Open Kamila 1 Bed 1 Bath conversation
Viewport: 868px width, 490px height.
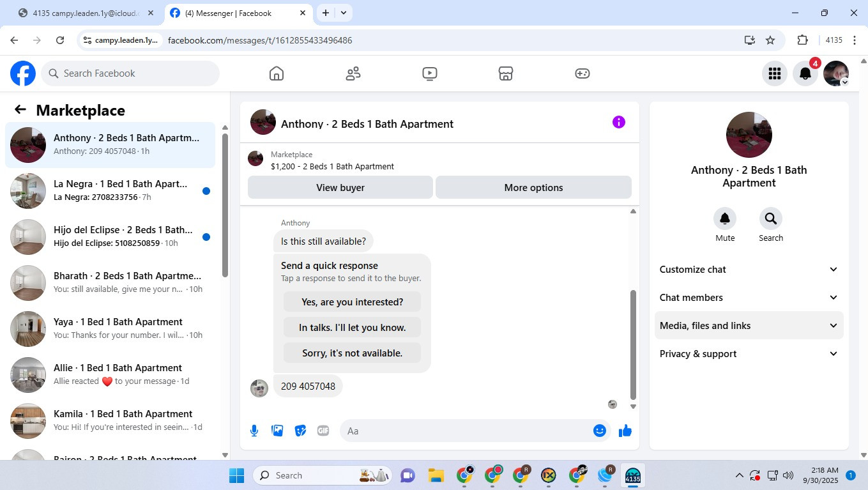pyautogui.click(x=110, y=421)
